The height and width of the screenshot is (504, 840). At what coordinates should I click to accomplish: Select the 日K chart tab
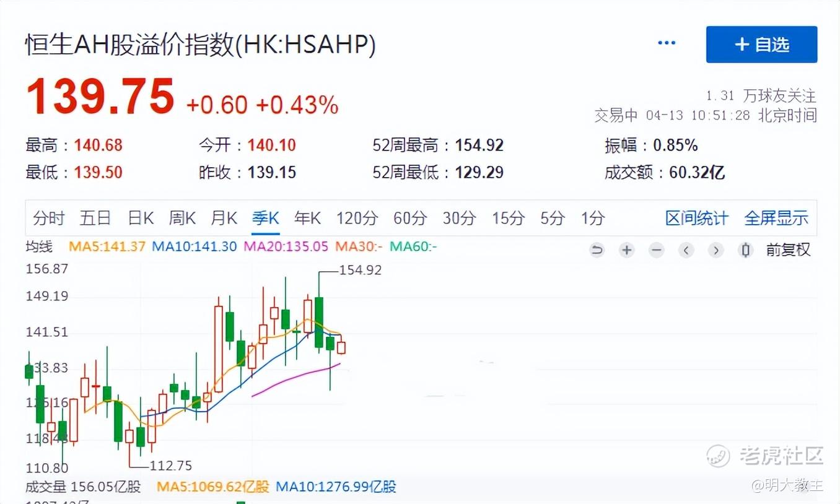(141, 218)
